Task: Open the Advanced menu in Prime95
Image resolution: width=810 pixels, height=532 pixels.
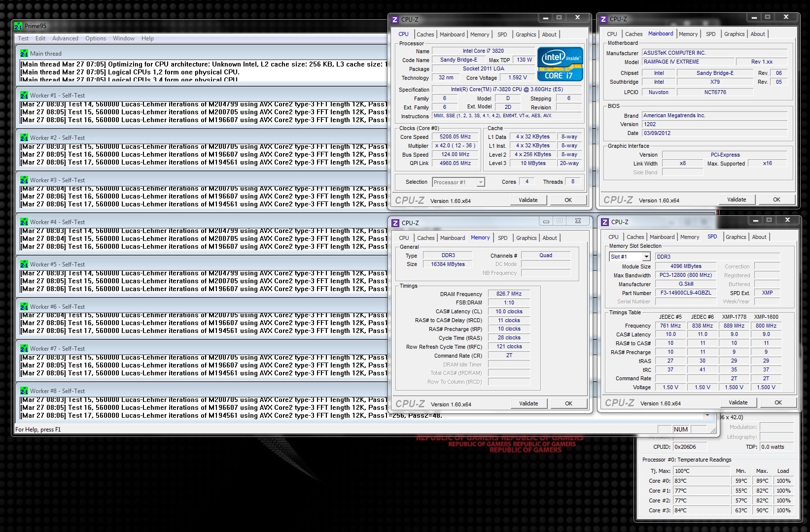Action: click(65, 38)
